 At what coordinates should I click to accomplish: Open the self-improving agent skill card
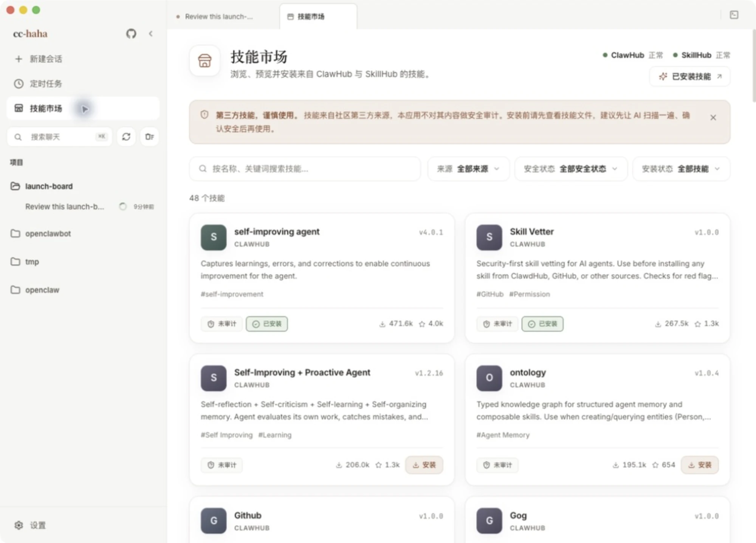[322, 278]
